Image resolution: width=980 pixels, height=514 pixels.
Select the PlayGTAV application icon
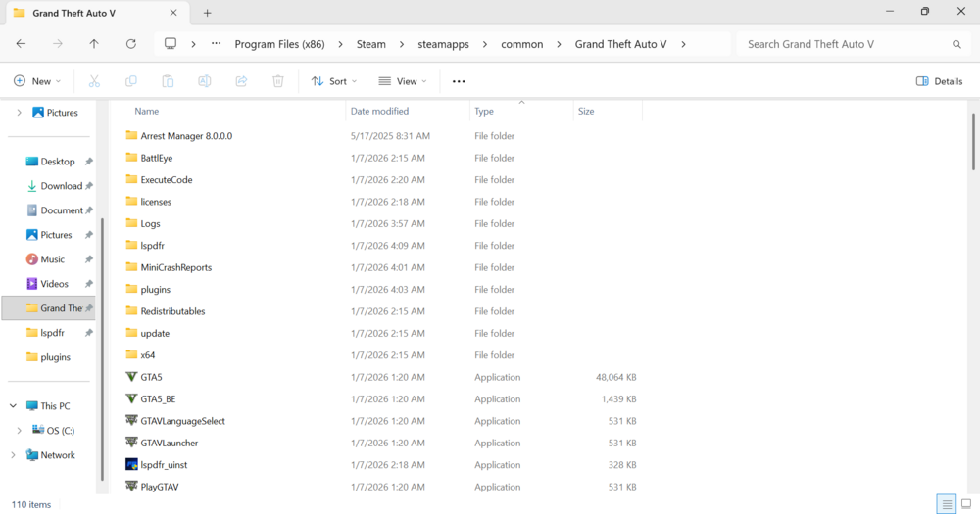[x=131, y=486]
